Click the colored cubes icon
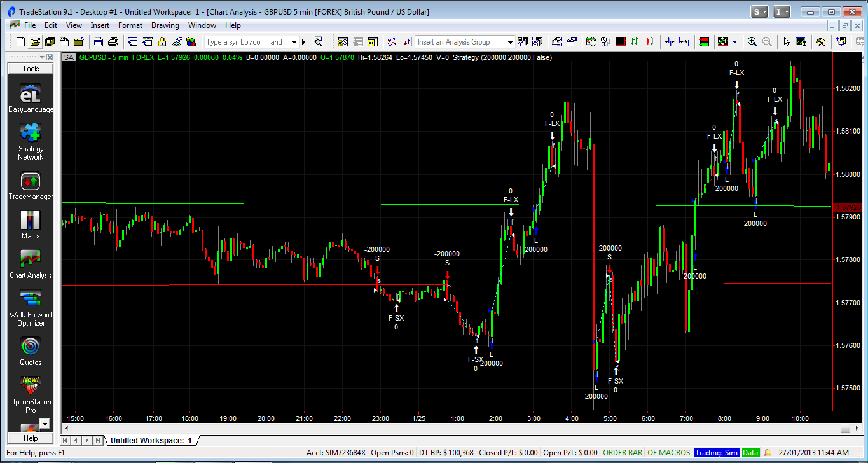Screen dimensions: 868x463 (191, 42)
